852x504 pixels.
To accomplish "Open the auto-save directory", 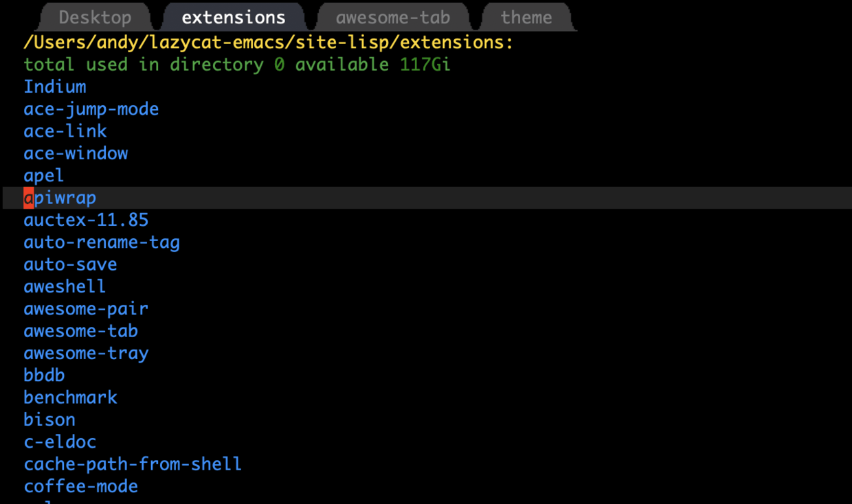I will pyautogui.click(x=70, y=264).
